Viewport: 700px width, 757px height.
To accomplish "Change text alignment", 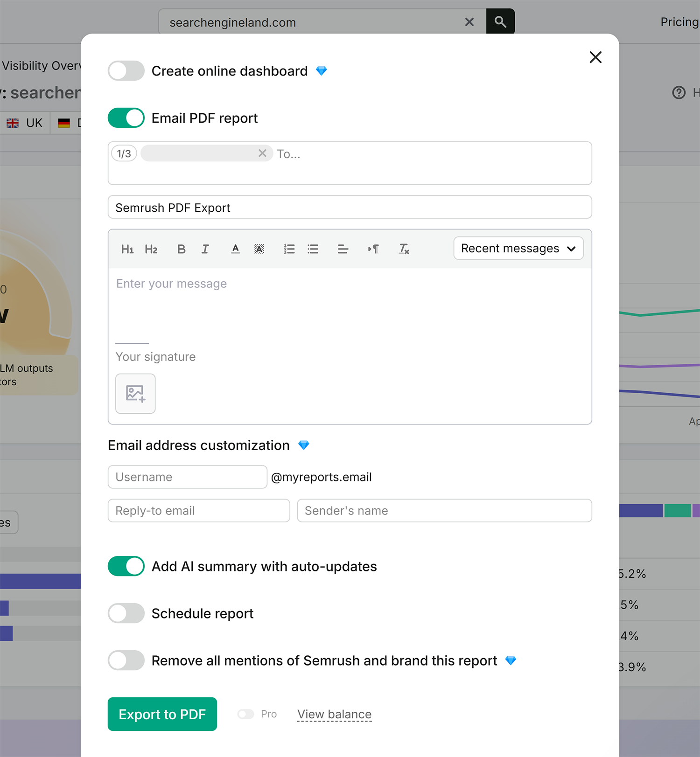I will (x=343, y=249).
